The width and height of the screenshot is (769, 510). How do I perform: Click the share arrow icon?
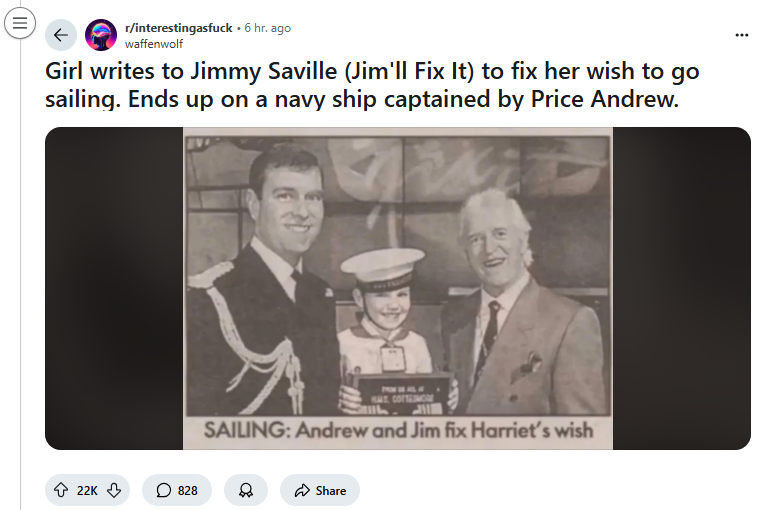coord(301,490)
